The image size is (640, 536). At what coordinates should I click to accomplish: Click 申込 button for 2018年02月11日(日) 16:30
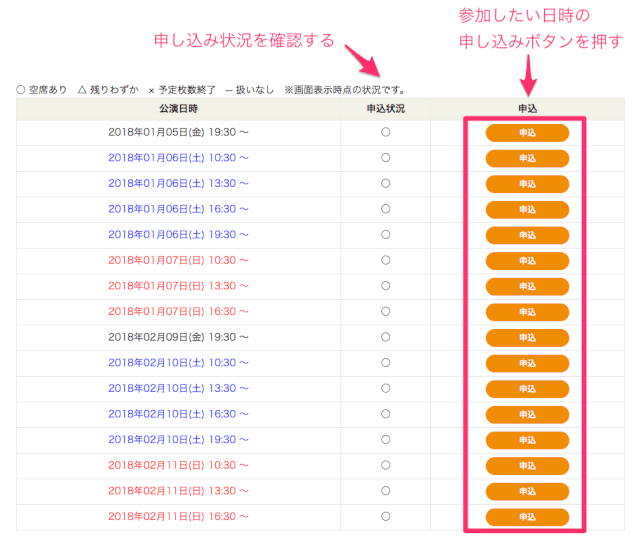pyautogui.click(x=527, y=517)
